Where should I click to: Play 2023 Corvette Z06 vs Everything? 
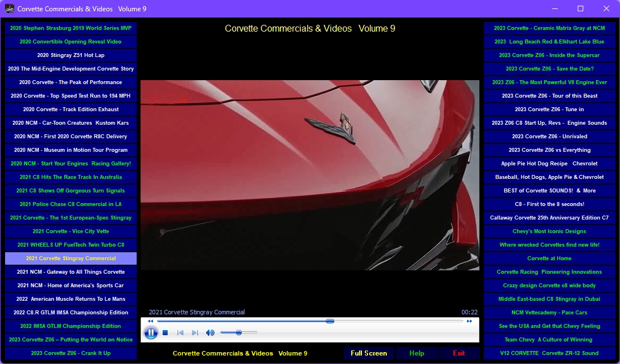pyautogui.click(x=549, y=150)
